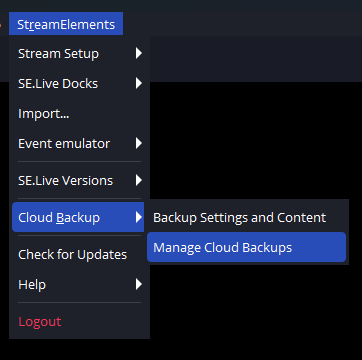This screenshot has height=360, width=362.
Task: Select the Cloud Backup menu entry
Action: pyautogui.click(x=78, y=217)
